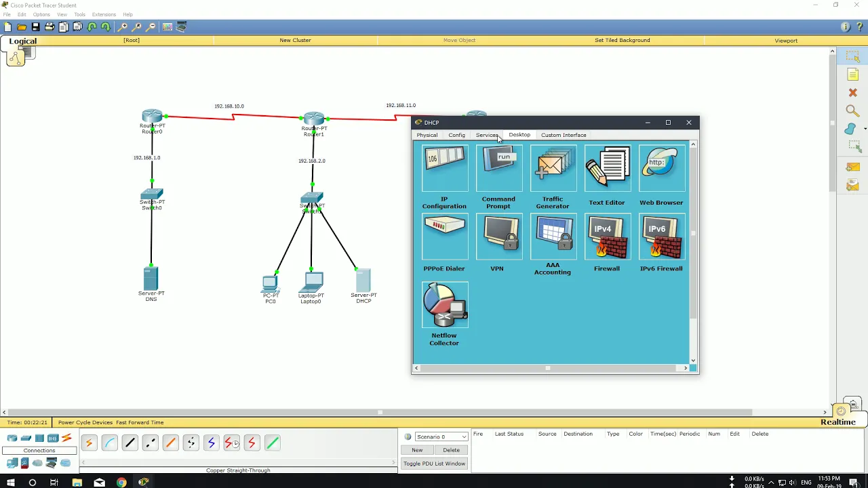Viewport: 868px width, 488px height.
Task: Print the workspace with the printer icon
Action: [x=50, y=27]
